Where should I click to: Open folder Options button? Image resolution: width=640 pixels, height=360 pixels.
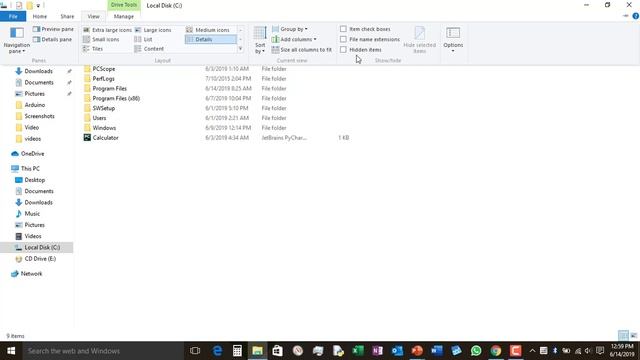point(453,40)
